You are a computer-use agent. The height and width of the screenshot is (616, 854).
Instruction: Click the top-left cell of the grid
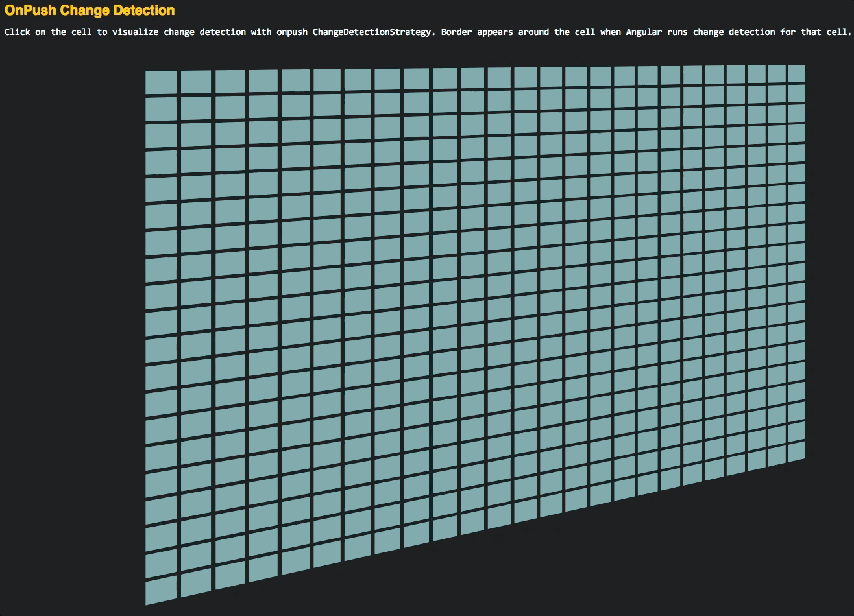(160, 82)
